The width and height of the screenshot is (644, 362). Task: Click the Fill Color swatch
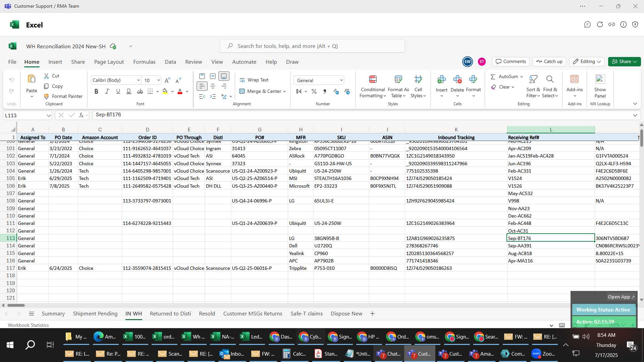(x=165, y=92)
